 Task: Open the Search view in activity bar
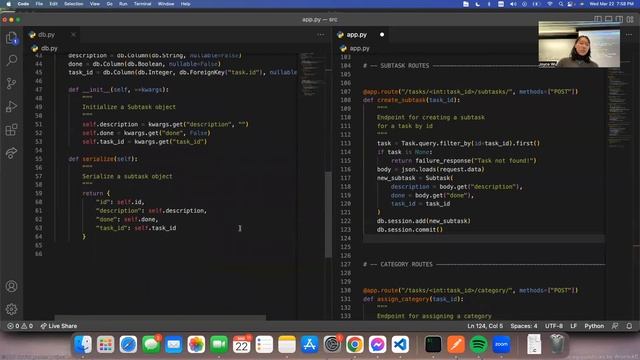coord(11,60)
